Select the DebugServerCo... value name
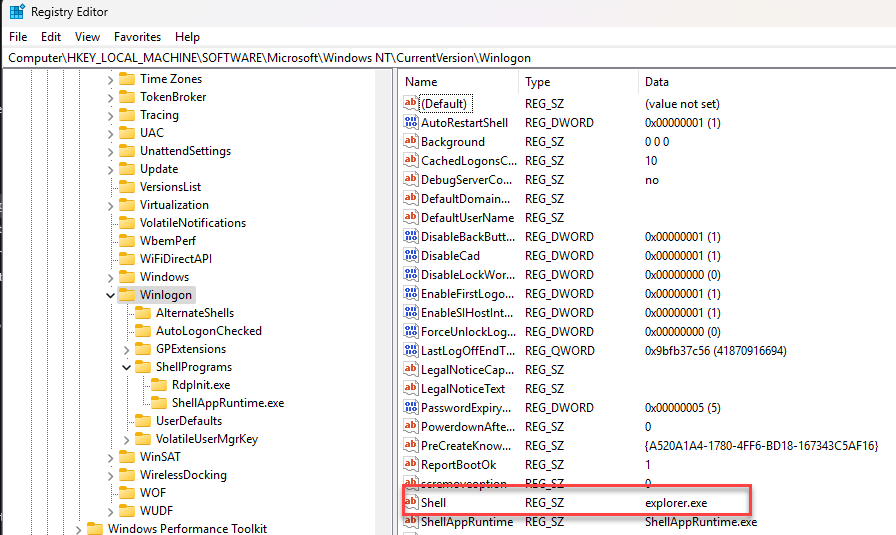This screenshot has height=535, width=896. click(466, 179)
